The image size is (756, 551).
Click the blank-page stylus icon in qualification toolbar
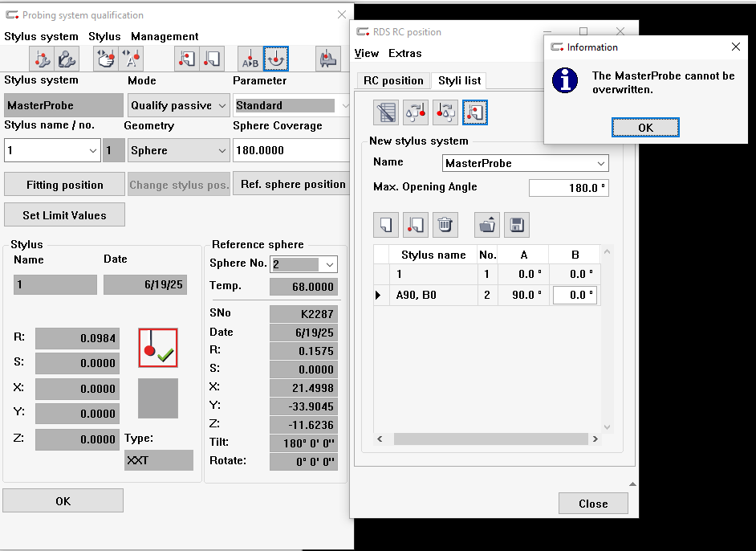[212, 59]
